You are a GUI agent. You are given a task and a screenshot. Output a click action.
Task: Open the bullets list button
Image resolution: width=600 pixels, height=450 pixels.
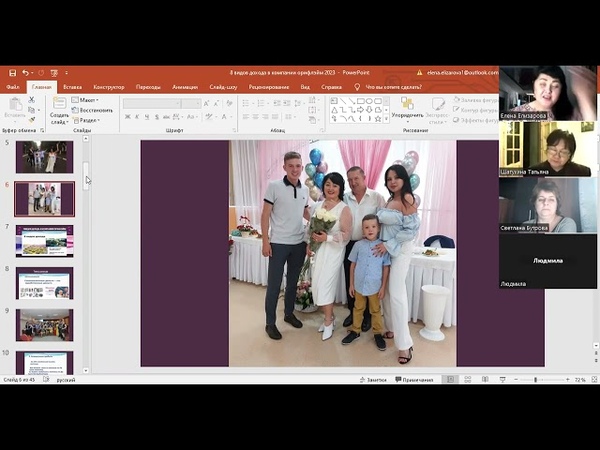click(247, 103)
